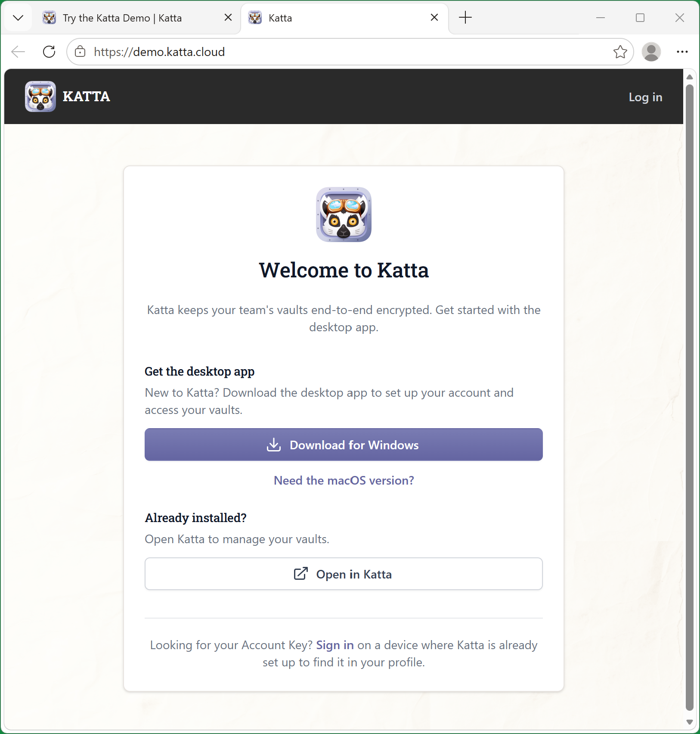Open the browser profile avatar
700x734 pixels.
click(651, 52)
